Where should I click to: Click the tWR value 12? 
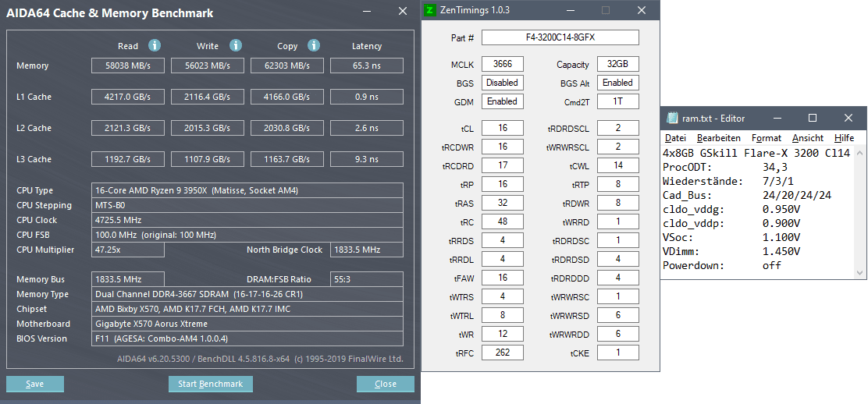point(503,334)
